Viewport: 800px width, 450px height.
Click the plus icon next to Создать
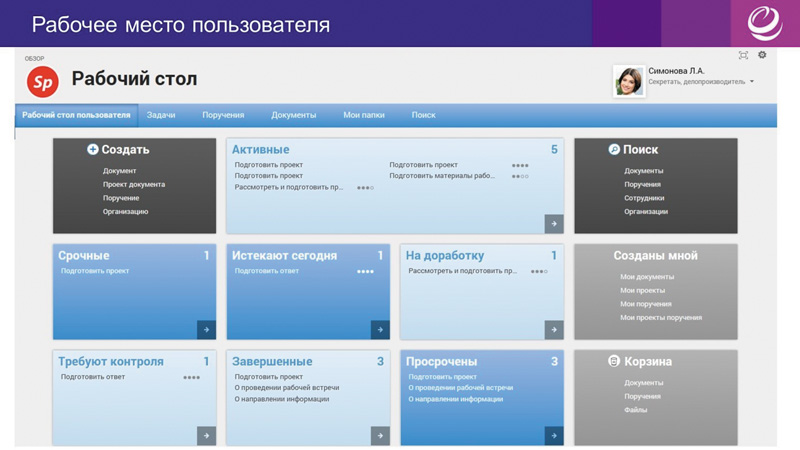[92, 149]
